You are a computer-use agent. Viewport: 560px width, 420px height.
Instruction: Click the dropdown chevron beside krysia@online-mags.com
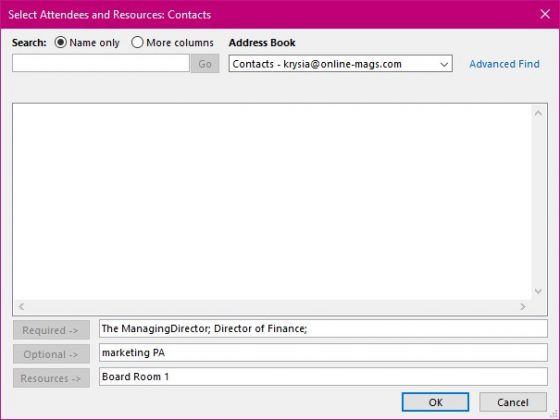pyautogui.click(x=444, y=65)
